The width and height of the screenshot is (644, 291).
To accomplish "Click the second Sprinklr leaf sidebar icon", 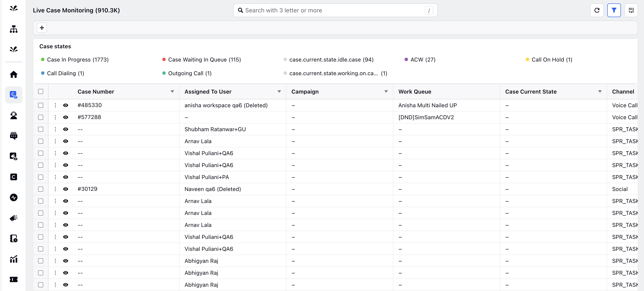I will click(13, 49).
